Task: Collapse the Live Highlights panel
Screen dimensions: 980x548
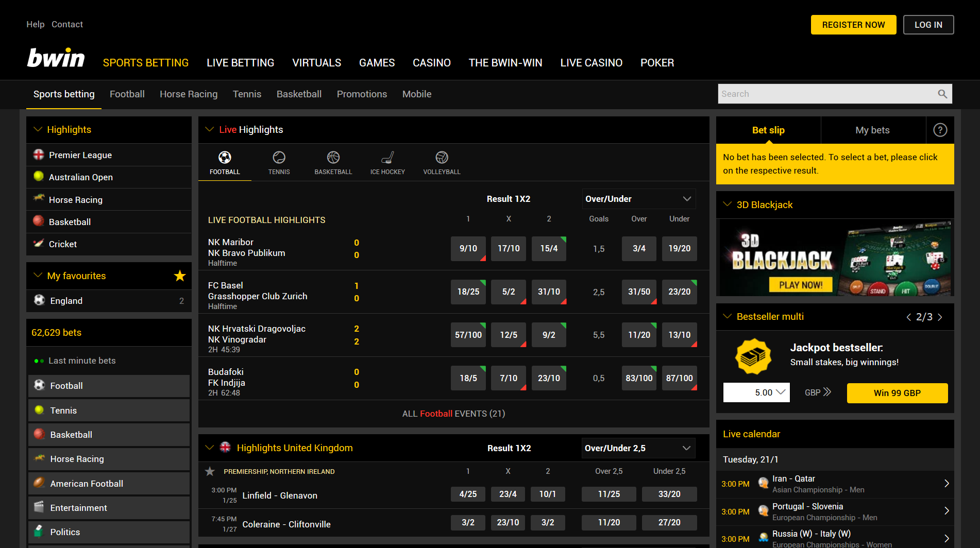Action: click(x=209, y=129)
